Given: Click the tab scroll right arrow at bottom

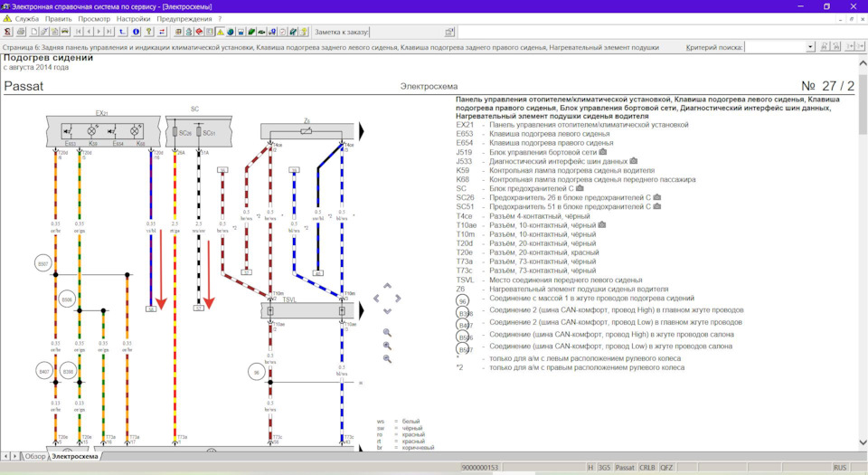Looking at the screenshot, I should tap(15, 456).
